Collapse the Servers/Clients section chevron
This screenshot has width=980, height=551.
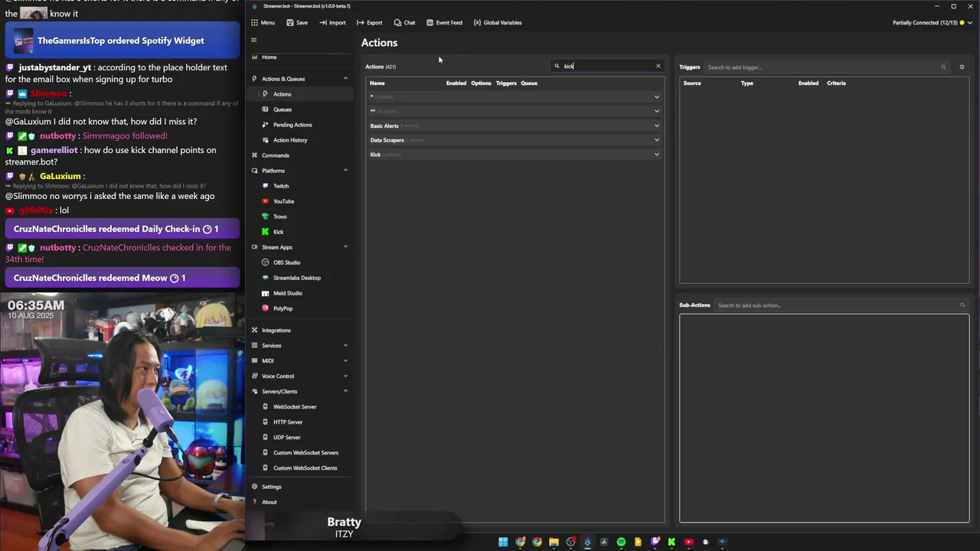pos(345,391)
